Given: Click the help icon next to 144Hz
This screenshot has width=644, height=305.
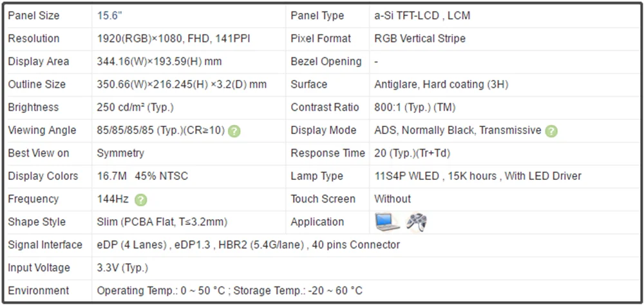Looking at the screenshot, I should 141,200.
